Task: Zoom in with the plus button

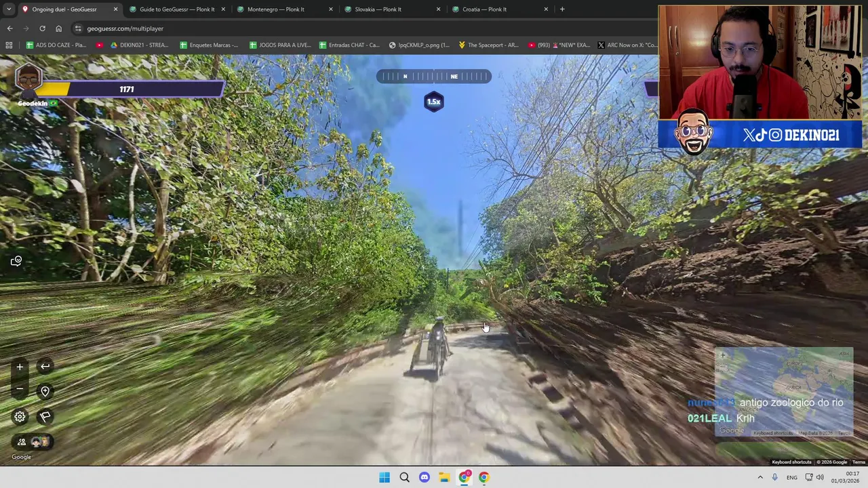Action: [20, 367]
